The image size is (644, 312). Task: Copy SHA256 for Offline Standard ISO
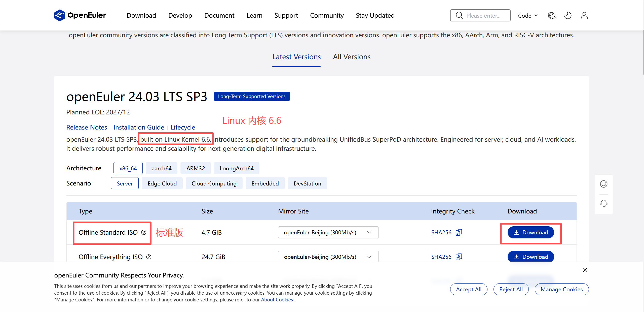[x=459, y=232]
